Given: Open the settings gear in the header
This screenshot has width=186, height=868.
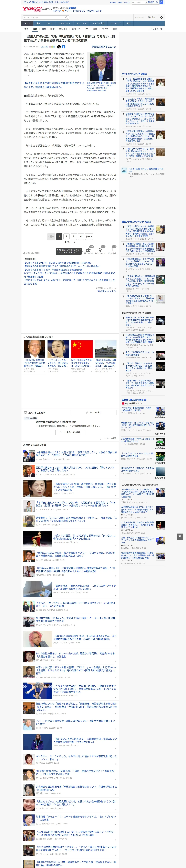Looking at the screenshot, I should [x=161, y=17].
